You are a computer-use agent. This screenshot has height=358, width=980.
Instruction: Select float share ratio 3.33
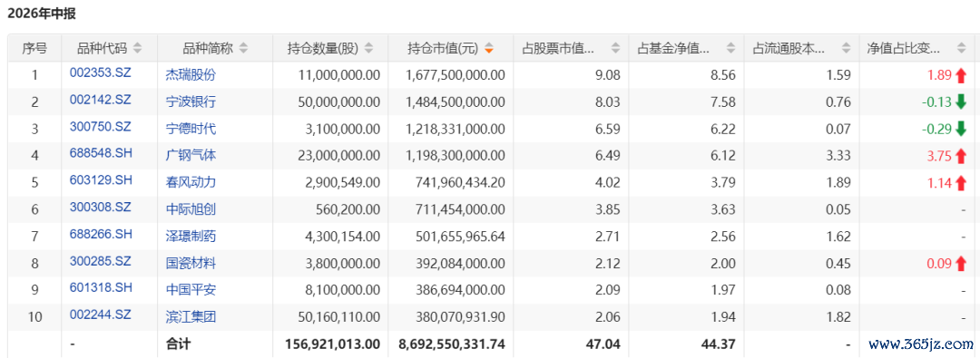pos(839,156)
